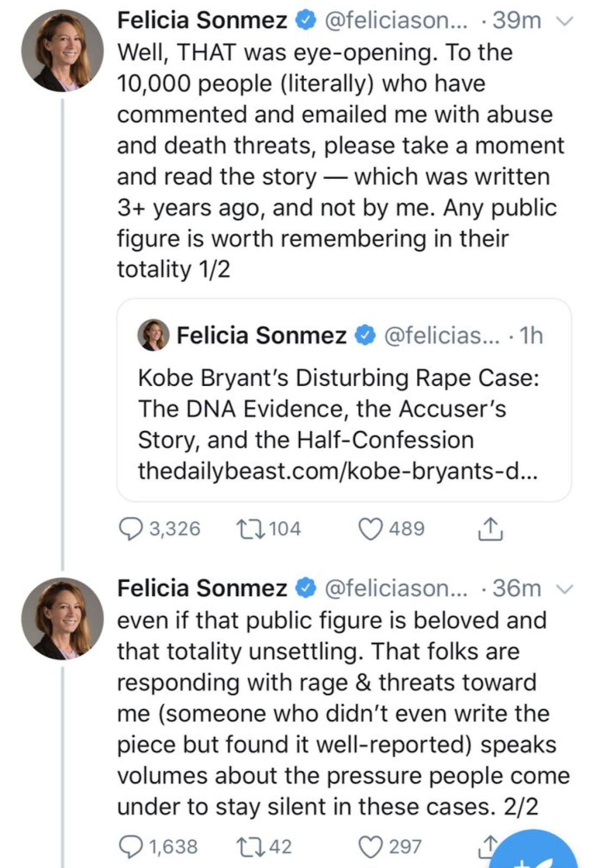Image resolution: width=593 pixels, height=868 pixels.
Task: Retweet the second tweet with 42 retweets
Action: [x=250, y=847]
